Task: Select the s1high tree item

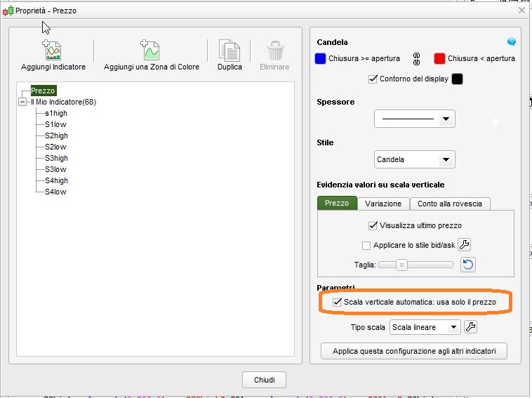Action: click(56, 113)
